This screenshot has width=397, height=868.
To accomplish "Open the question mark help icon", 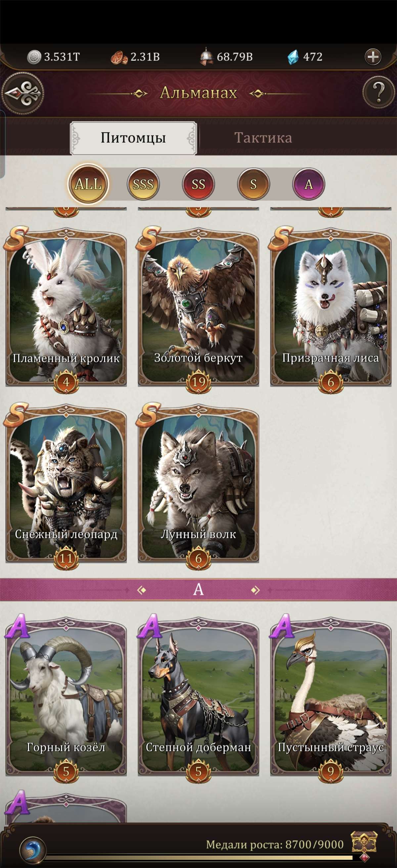I will [378, 92].
